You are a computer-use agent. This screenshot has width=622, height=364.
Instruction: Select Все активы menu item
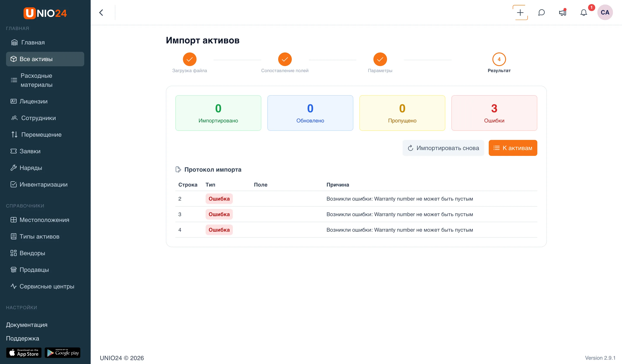coord(45,59)
